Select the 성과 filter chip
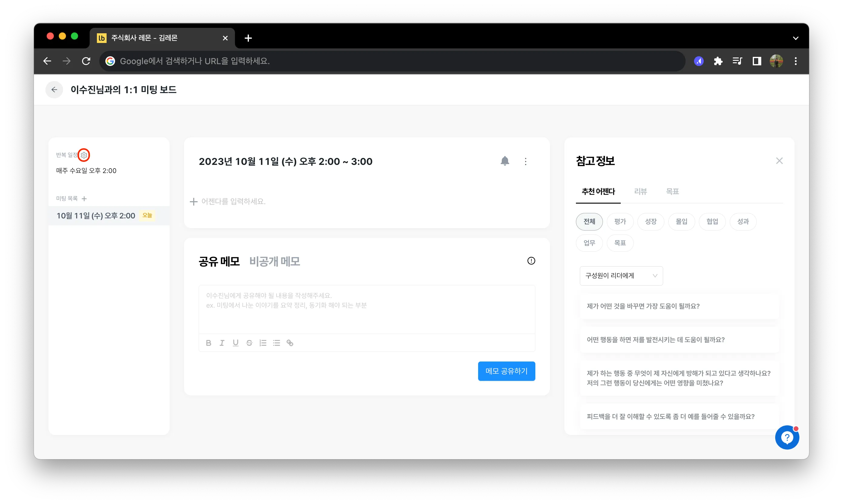 point(743,222)
